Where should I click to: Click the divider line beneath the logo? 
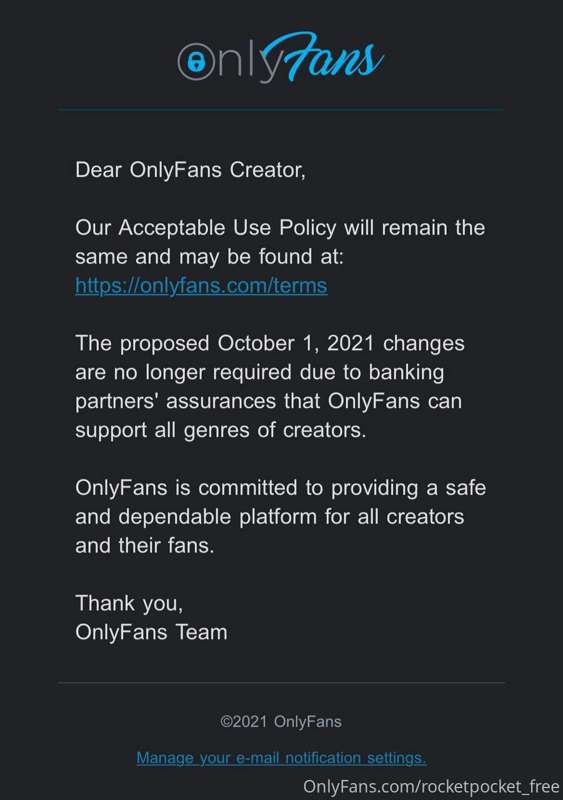pos(281,109)
